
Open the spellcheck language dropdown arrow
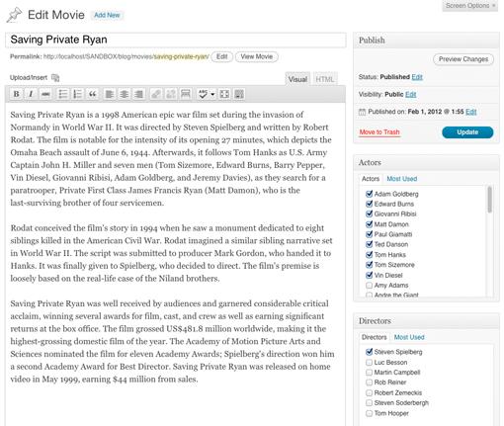tap(212, 95)
